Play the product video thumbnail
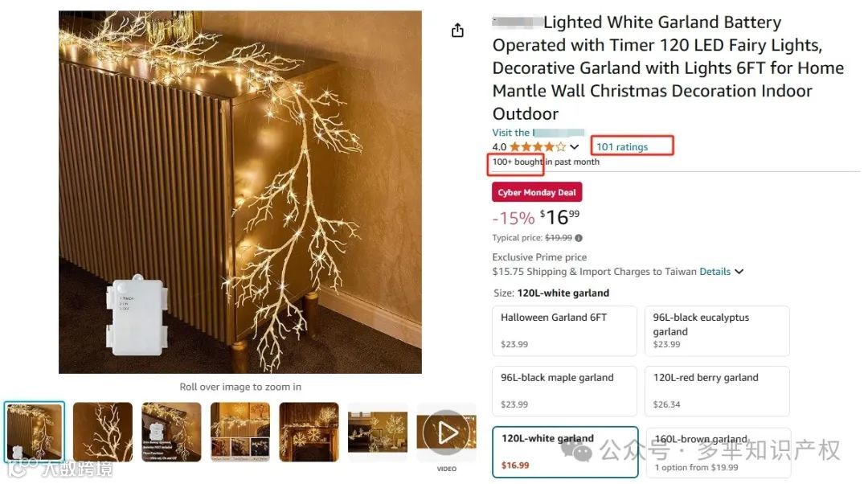Viewport: 868px width, 484px height. 446,433
